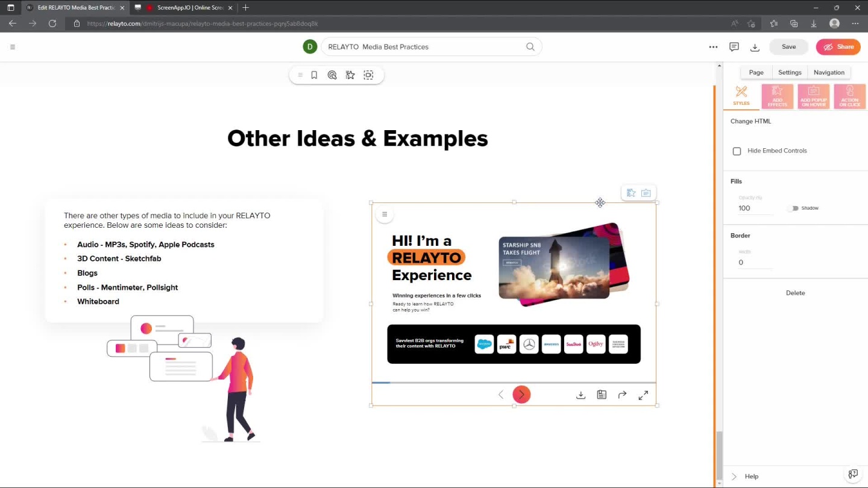Screen dimensions: 868x488
Task: Open Add Popup on Hover panel
Action: 813,96
